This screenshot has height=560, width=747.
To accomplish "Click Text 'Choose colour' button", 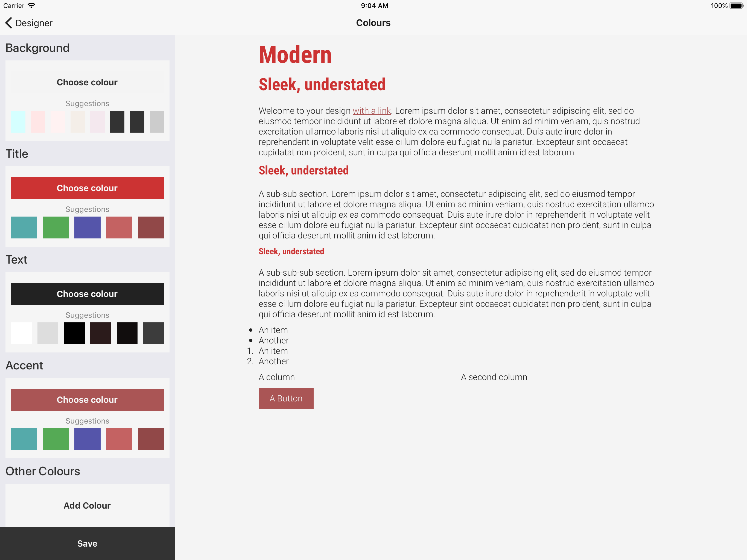I will coord(86,293).
